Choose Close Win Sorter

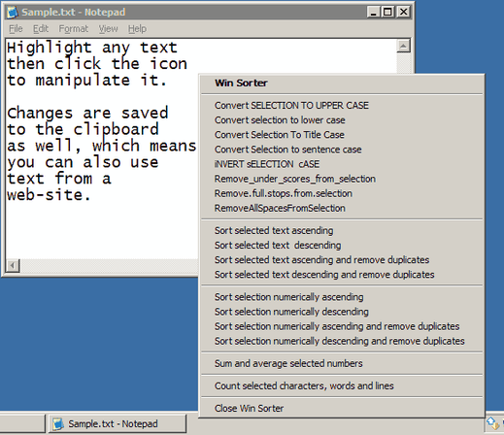point(342,408)
